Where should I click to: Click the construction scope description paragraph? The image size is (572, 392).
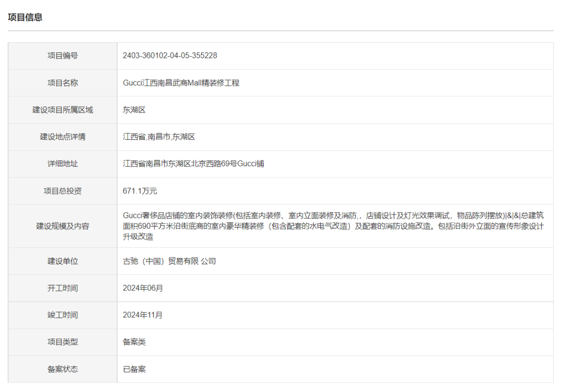(x=334, y=226)
